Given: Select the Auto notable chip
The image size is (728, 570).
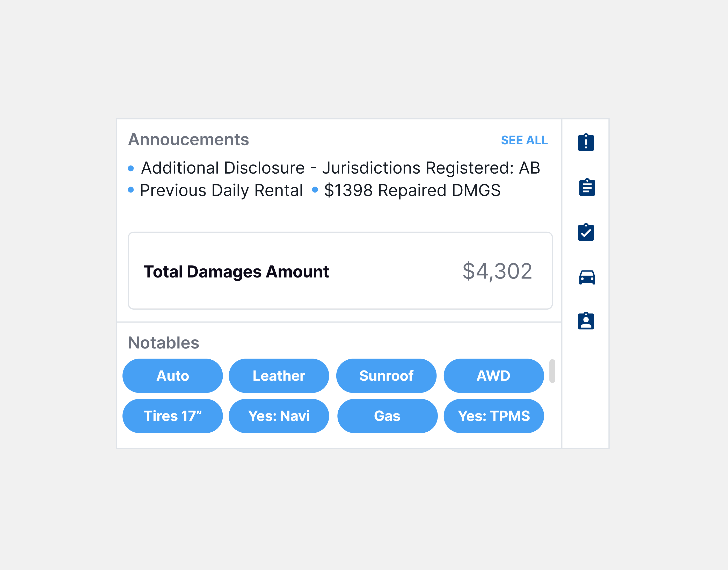Looking at the screenshot, I should pos(172,376).
